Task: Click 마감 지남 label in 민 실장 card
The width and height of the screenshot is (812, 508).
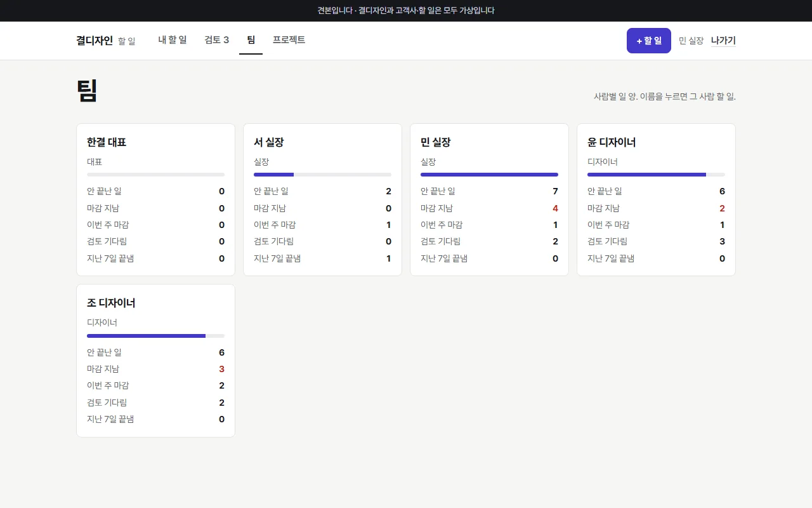Action: (436, 208)
